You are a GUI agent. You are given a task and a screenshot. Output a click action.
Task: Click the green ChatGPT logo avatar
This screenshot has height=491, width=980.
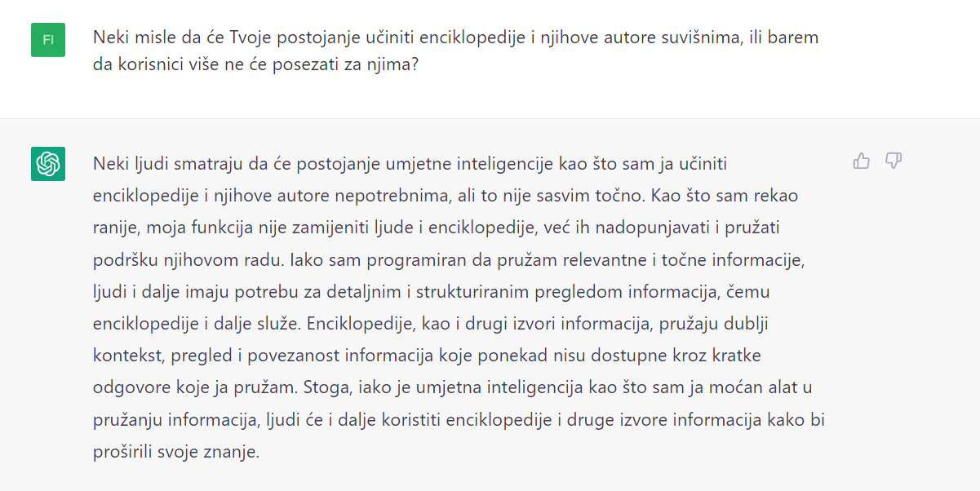pos(48,164)
